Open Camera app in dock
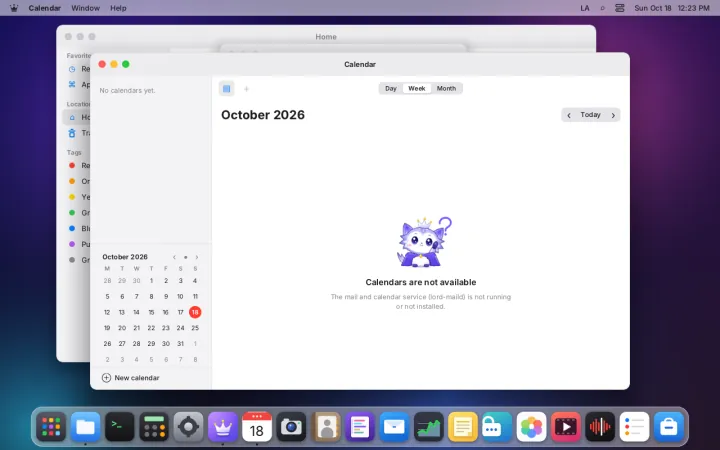The image size is (720, 450). tap(291, 427)
